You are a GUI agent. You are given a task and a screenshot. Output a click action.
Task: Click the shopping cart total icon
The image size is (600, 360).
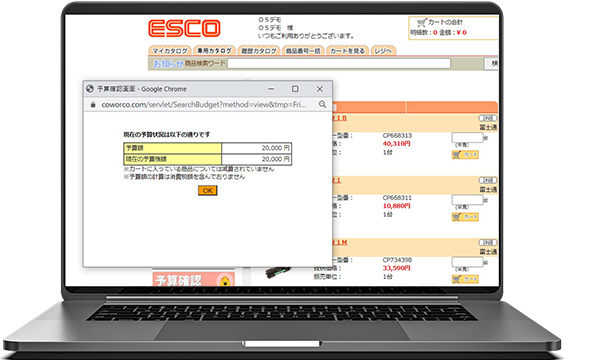tap(421, 23)
